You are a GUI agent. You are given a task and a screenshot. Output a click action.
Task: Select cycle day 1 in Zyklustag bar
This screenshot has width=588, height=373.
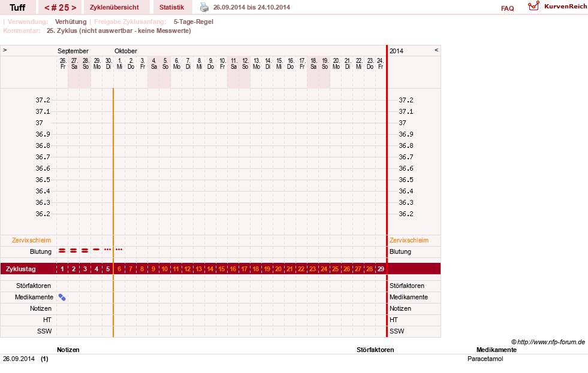(x=62, y=269)
